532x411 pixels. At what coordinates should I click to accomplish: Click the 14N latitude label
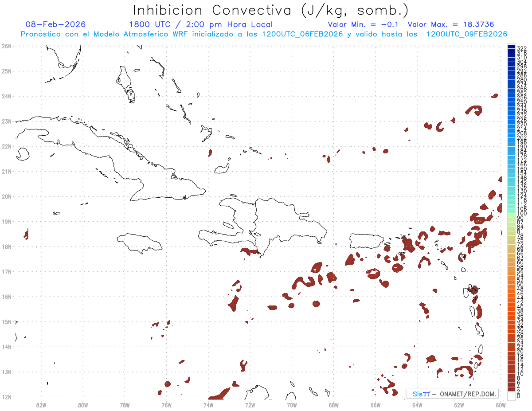pyautogui.click(x=6, y=346)
